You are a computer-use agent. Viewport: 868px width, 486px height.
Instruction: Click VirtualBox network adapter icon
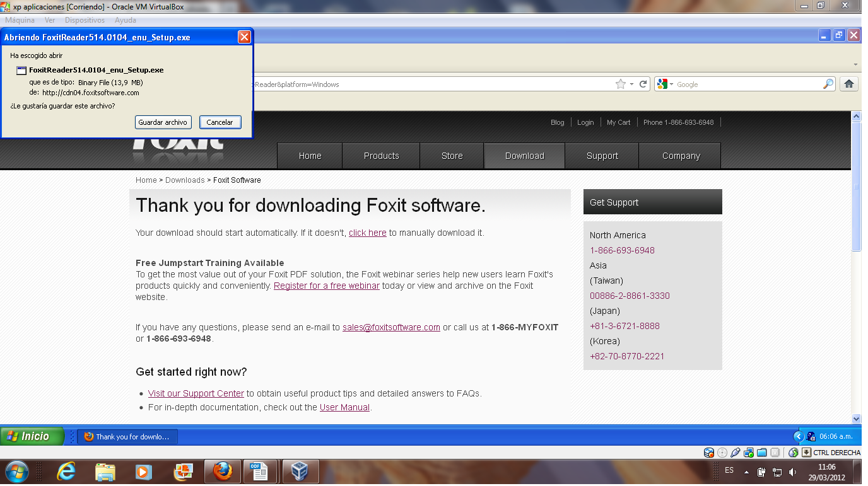[x=749, y=453]
